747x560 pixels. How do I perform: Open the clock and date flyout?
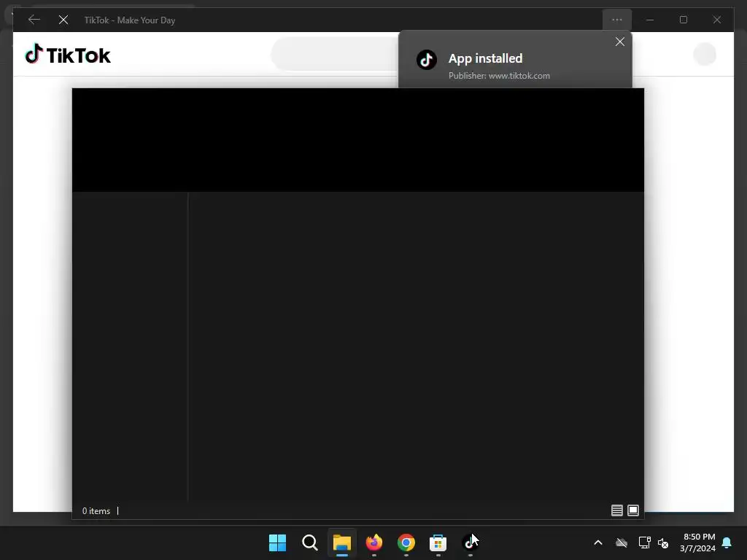(697, 542)
